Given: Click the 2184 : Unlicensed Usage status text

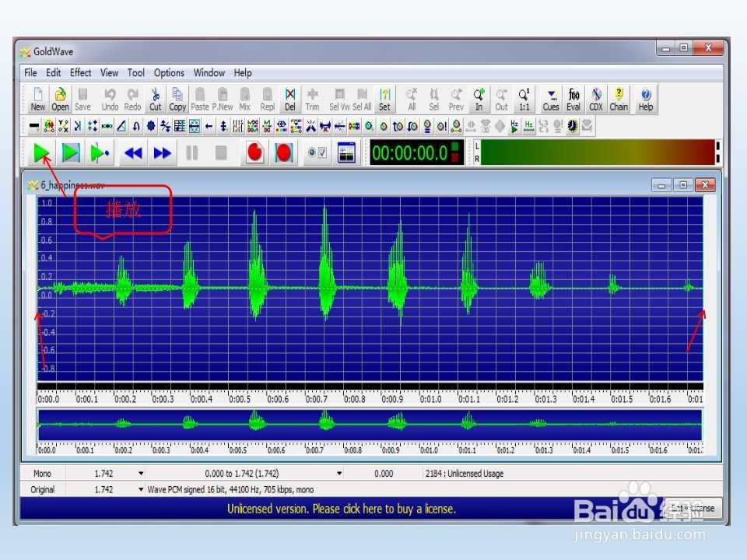Looking at the screenshot, I should [x=464, y=474].
